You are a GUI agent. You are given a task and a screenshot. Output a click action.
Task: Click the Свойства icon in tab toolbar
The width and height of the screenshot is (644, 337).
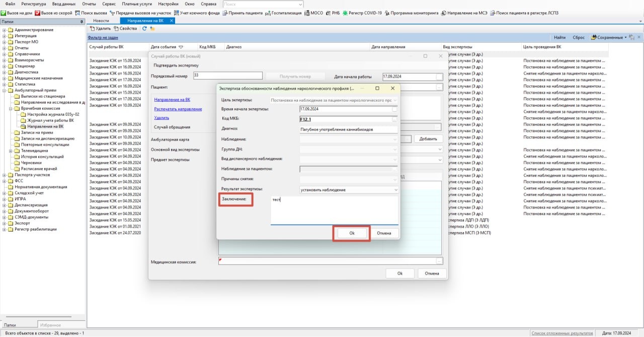[x=116, y=29]
